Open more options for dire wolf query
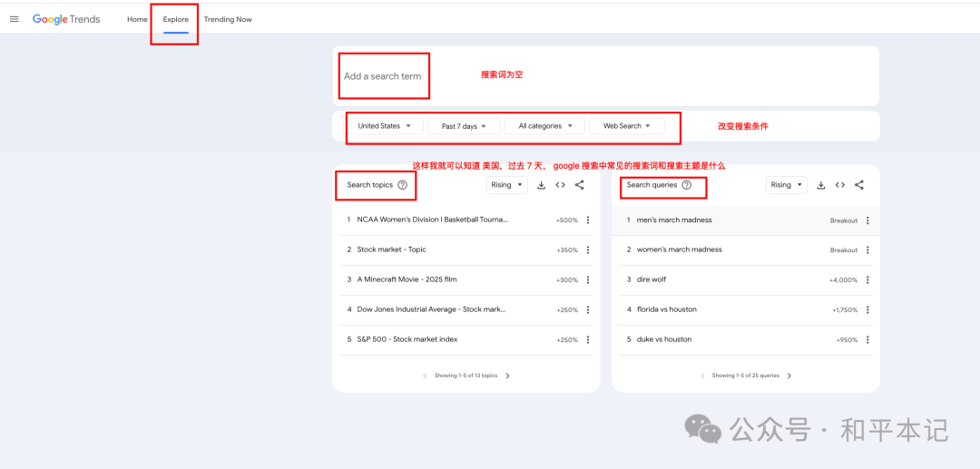 [x=867, y=279]
